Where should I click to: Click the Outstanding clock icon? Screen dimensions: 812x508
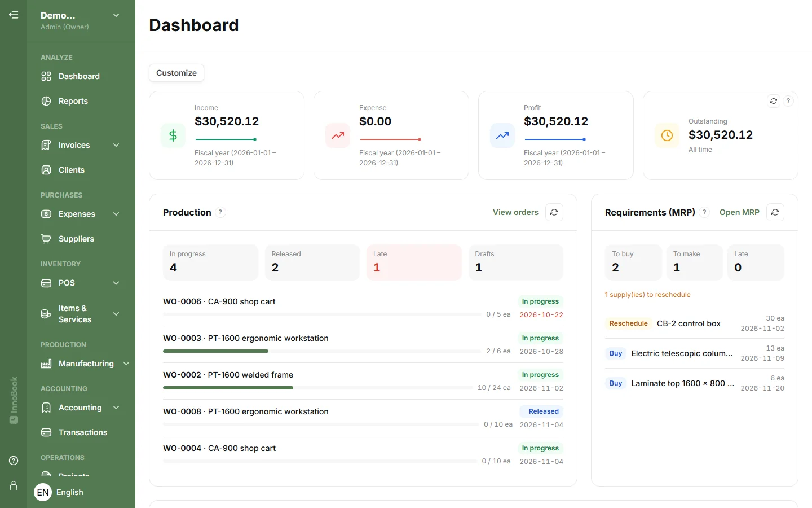coord(667,135)
